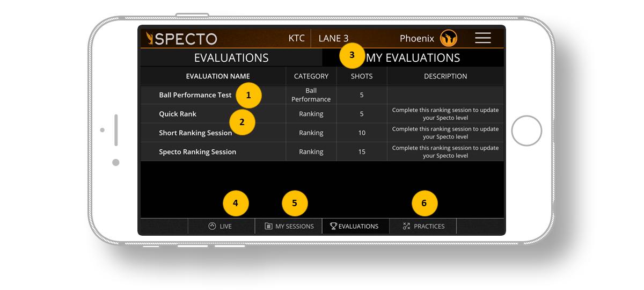Click the Shots column header
Viewport: 644px width, 290px height.
pyautogui.click(x=362, y=76)
